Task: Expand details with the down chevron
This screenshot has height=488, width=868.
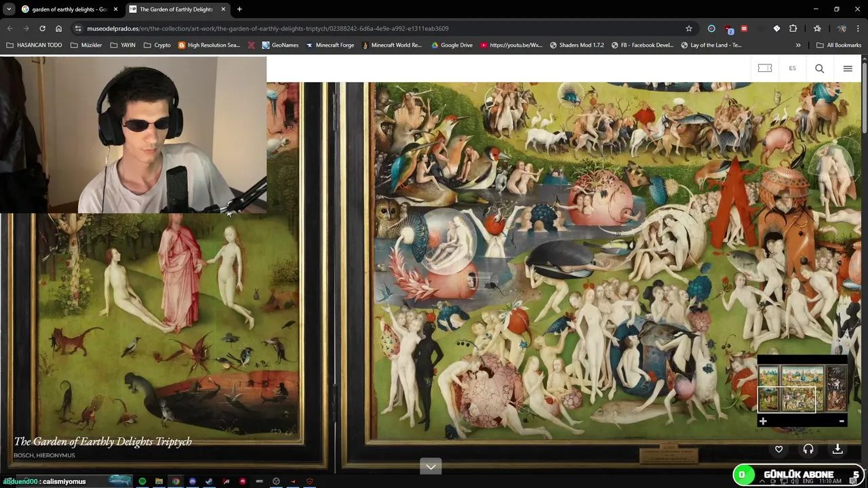Action: (x=431, y=466)
